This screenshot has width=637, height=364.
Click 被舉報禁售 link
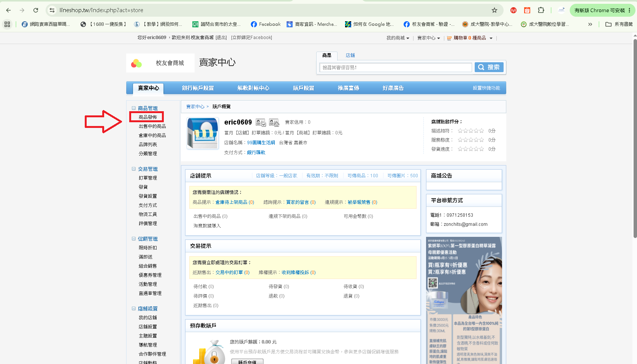tap(359, 202)
